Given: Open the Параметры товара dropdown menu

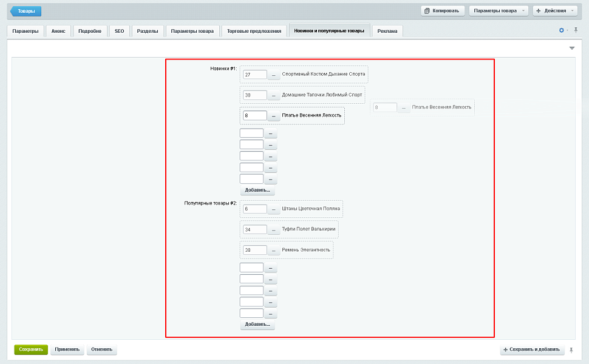Looking at the screenshot, I should click(x=499, y=11).
